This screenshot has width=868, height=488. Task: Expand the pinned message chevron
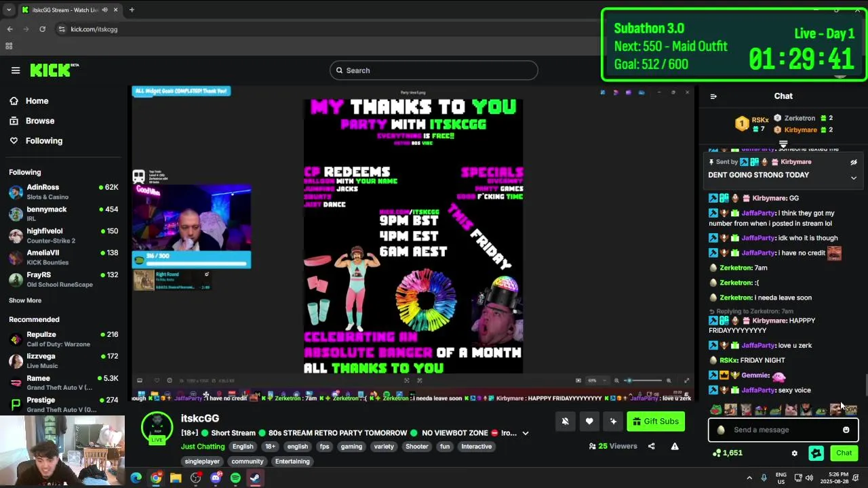[x=854, y=178]
